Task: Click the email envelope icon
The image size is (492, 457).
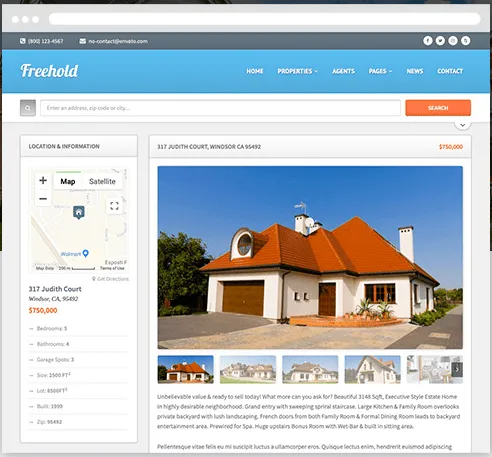Action: pos(82,41)
